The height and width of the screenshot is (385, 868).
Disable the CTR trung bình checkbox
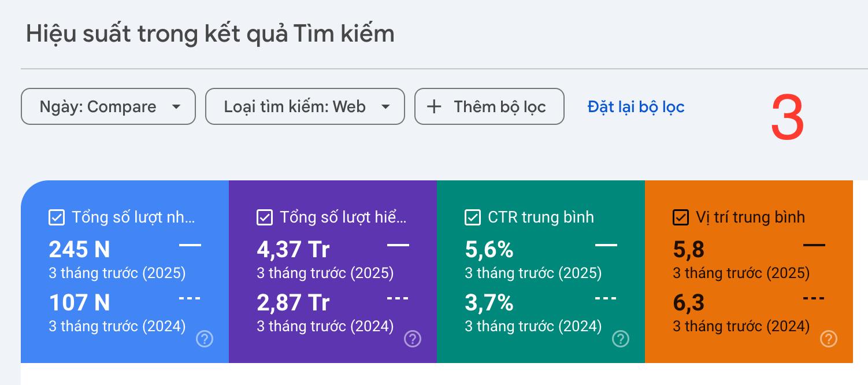click(x=473, y=217)
